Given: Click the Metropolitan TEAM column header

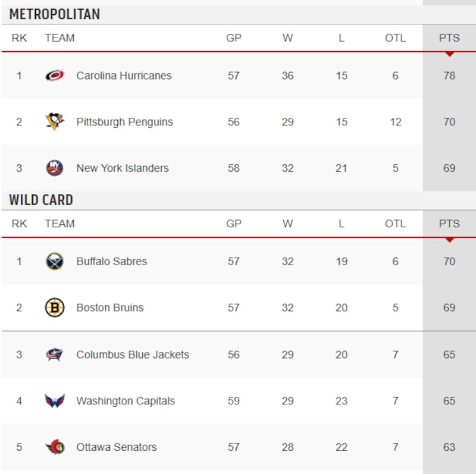Looking at the screenshot, I should [59, 38].
